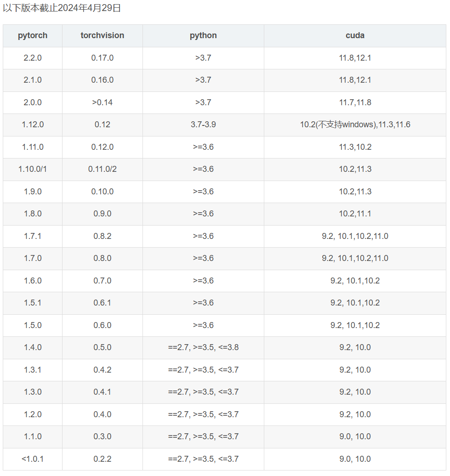450x476 pixels.
Task: Click the cuda cell 10.2,11.1
Action: tap(355, 214)
